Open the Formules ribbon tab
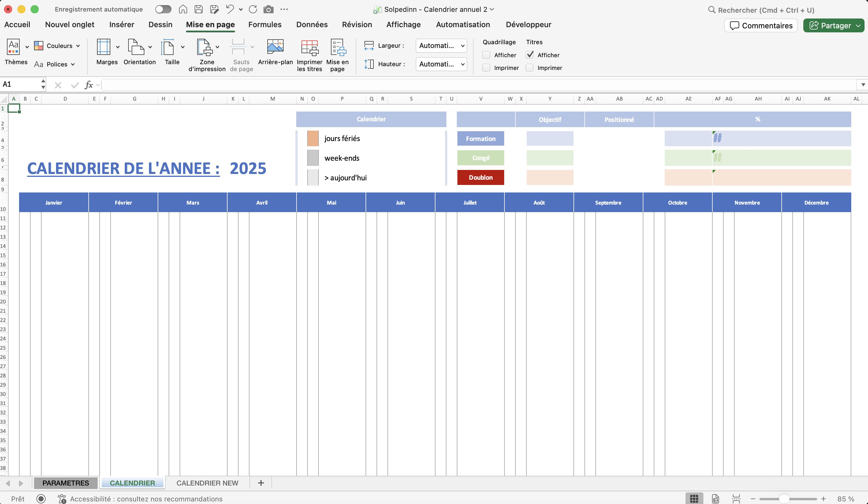The height and width of the screenshot is (504, 868). (x=265, y=25)
